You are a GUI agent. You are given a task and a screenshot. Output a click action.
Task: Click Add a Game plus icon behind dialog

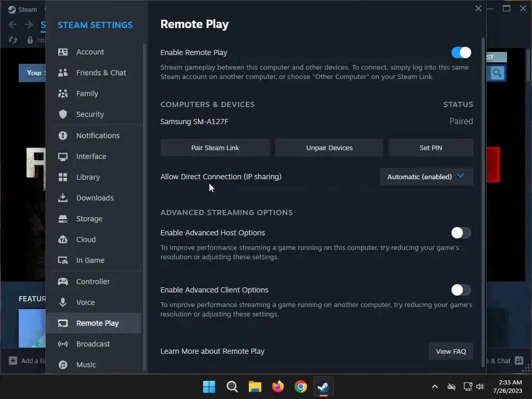click(x=13, y=361)
